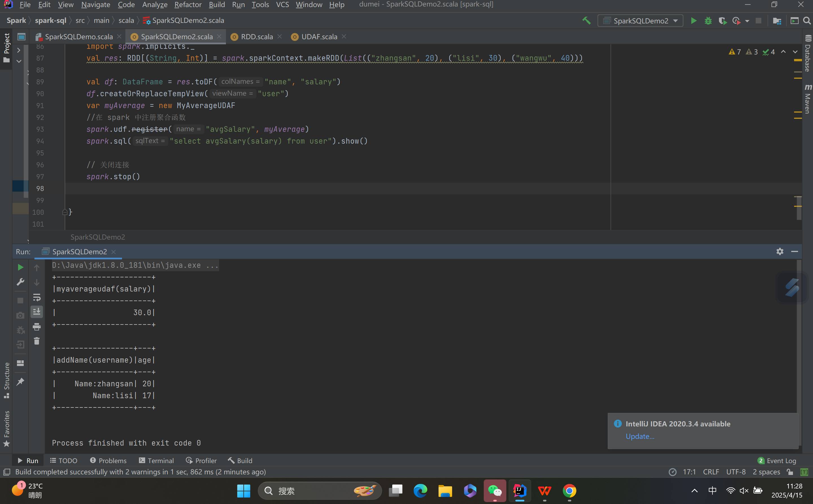Start debugging with the bug icon
This screenshot has height=504, width=813.
(708, 21)
